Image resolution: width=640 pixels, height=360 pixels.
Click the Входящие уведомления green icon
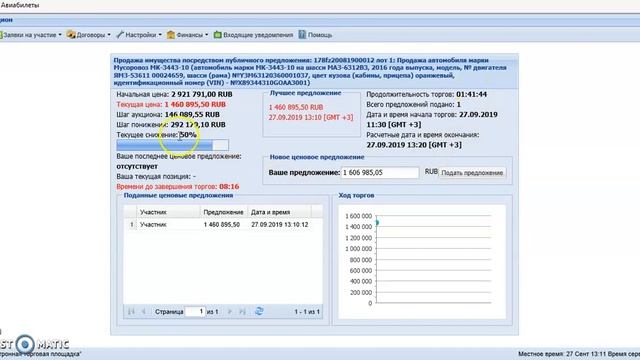(218, 35)
